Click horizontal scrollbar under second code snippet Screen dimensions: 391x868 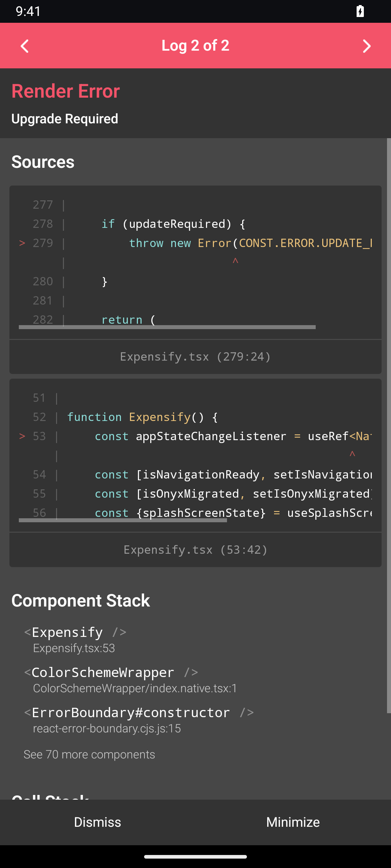click(x=123, y=520)
